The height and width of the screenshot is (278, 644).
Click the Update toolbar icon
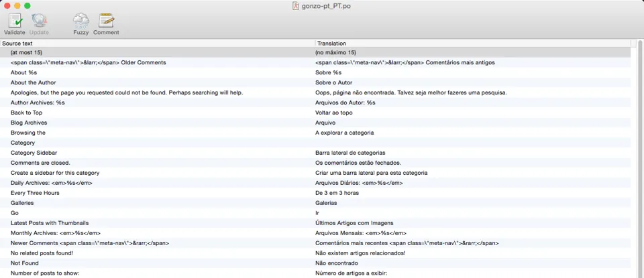(39, 21)
